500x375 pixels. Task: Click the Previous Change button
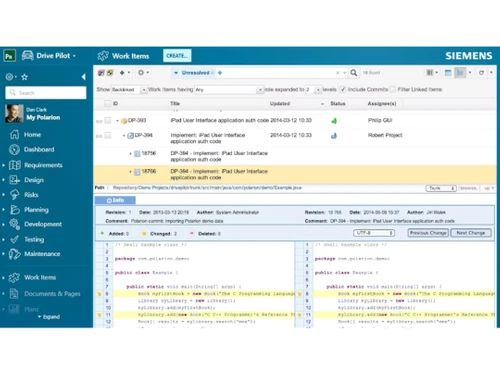[428, 233]
